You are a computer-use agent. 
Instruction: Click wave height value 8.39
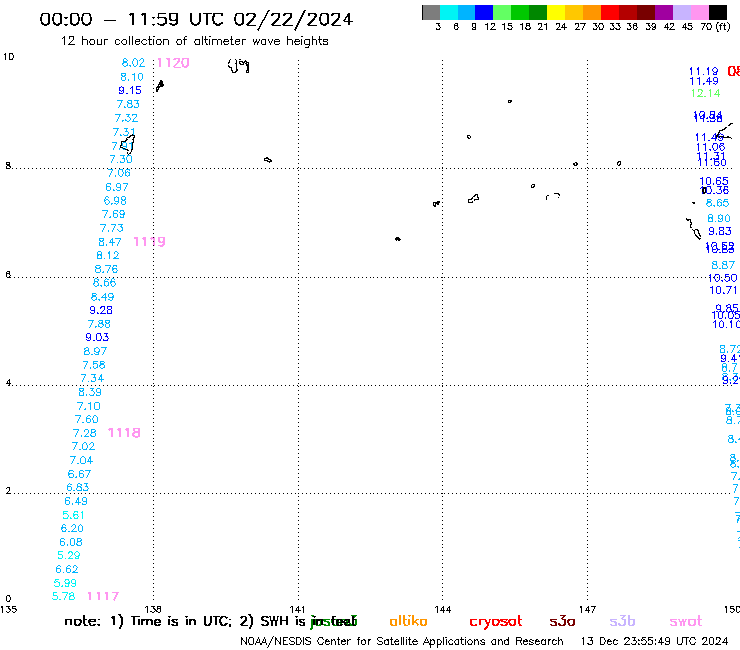pos(90,392)
